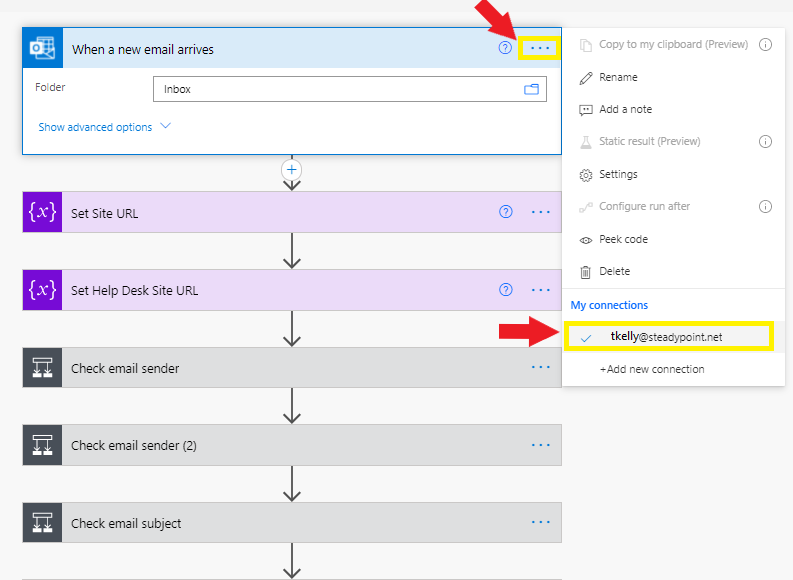Click the Inbox folder input field
The image size is (793, 580).
(x=349, y=90)
